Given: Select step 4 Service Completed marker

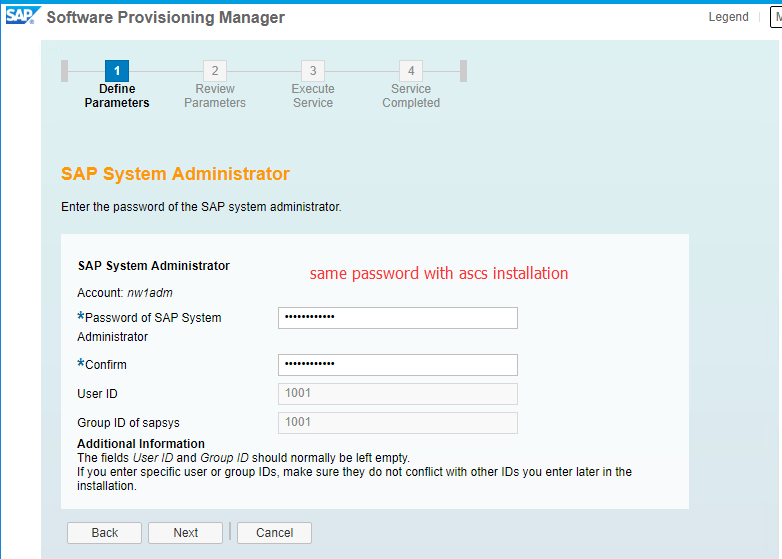Looking at the screenshot, I should pos(411,71).
